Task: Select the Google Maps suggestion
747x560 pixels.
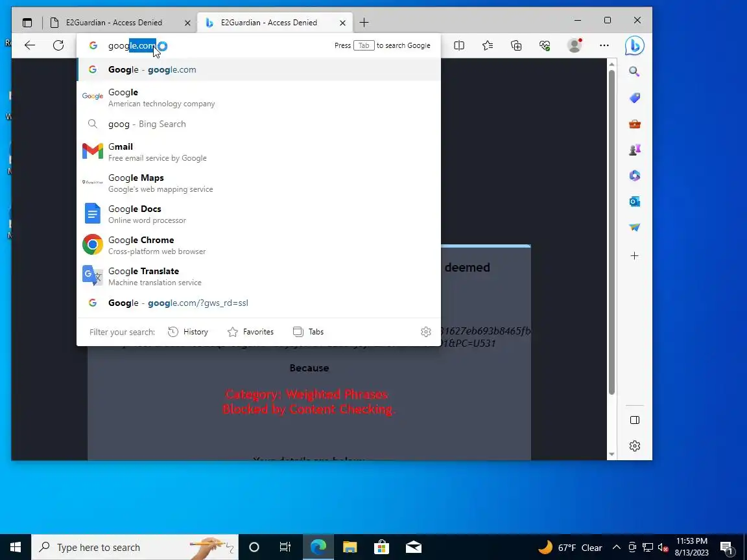Action: coord(259,183)
